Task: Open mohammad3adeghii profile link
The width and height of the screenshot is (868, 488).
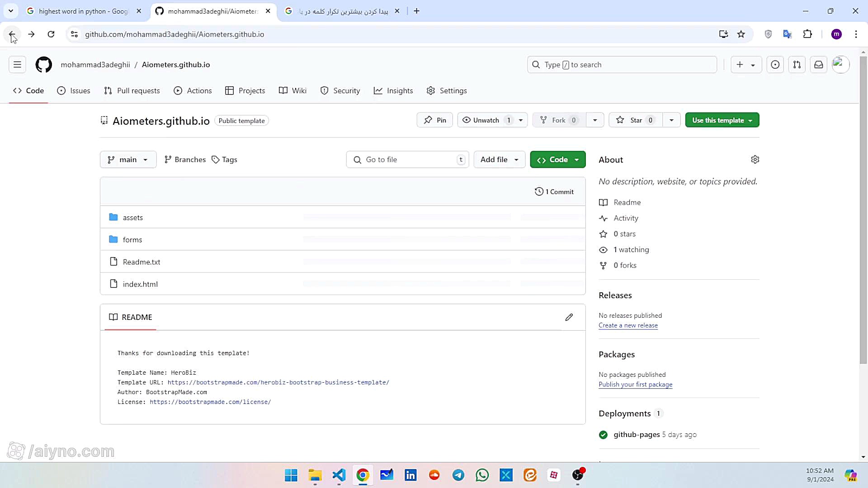Action: point(95,65)
